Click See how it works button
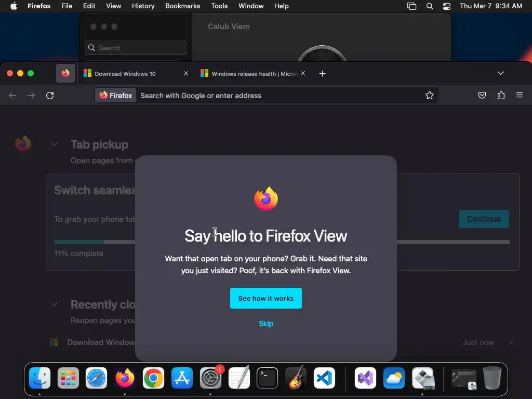The height and width of the screenshot is (399, 532). click(265, 298)
